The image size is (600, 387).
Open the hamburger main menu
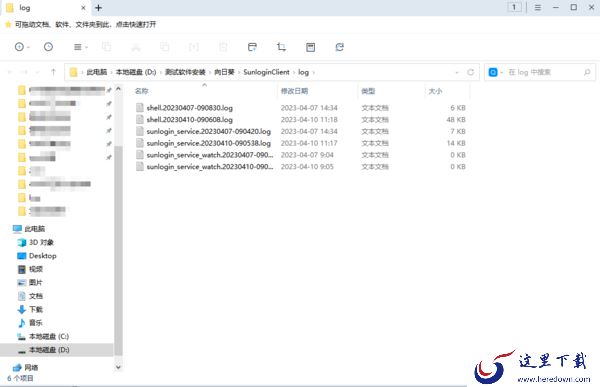[x=538, y=7]
